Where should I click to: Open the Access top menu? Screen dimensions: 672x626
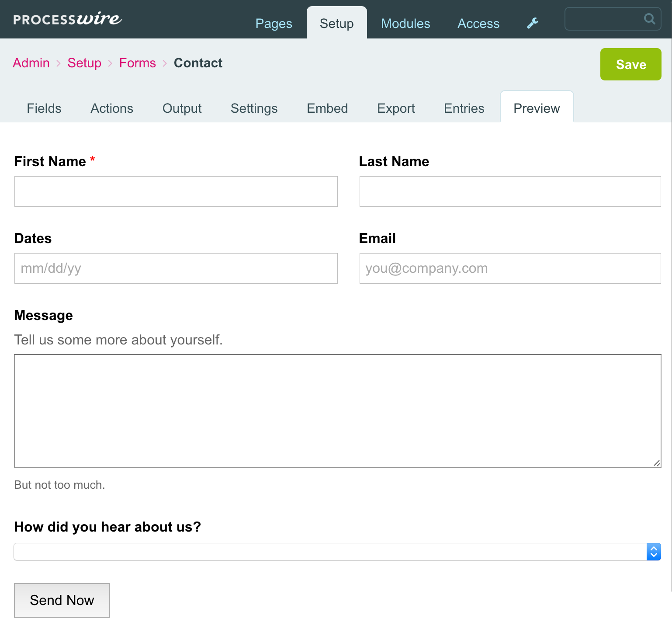pyautogui.click(x=478, y=24)
